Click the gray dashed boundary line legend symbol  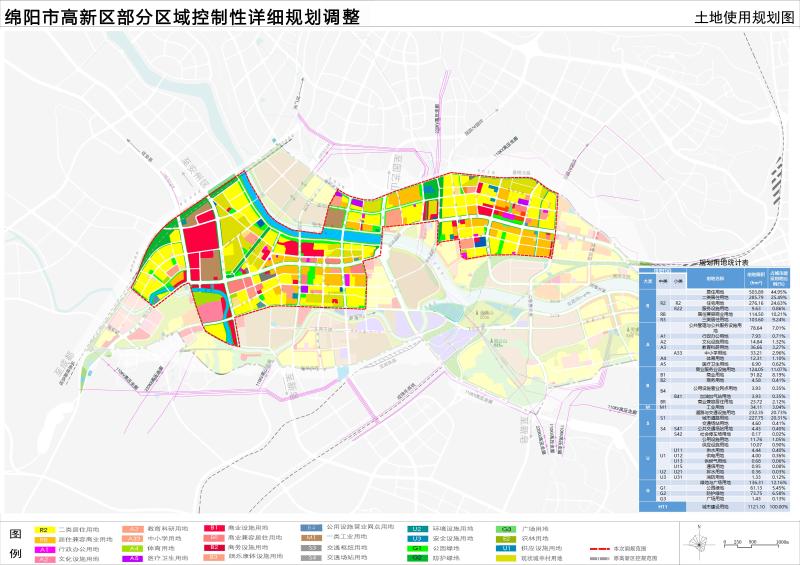point(600,558)
